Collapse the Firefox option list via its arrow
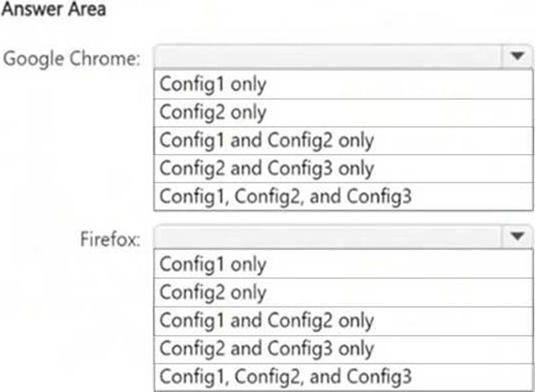Screen dimensions: 535x392 (x=518, y=237)
